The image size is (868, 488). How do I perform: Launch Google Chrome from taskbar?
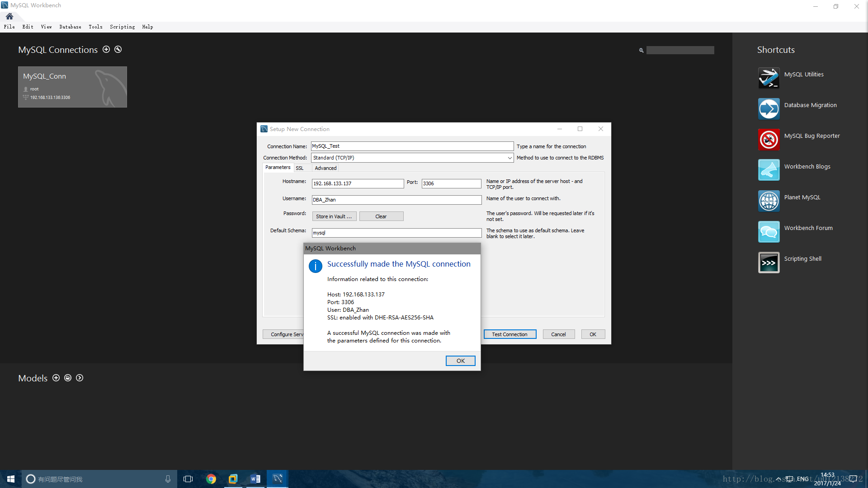[x=211, y=479]
